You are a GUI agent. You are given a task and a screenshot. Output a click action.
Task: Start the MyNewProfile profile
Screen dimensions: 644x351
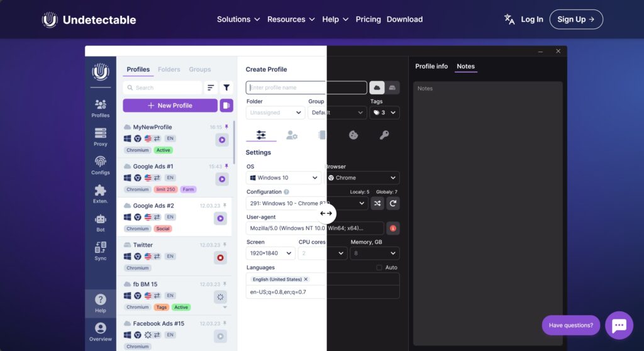[222, 140]
